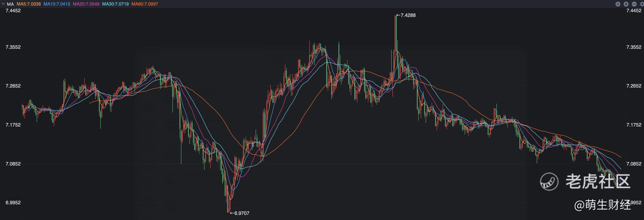
Task: Click the 7.1752 label on right price axis
Action: 634,125
